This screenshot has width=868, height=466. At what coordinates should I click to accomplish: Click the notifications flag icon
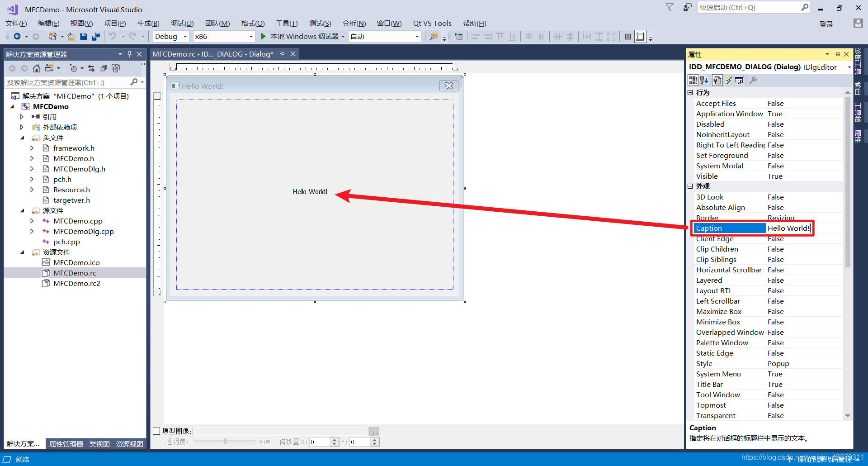[x=670, y=7]
